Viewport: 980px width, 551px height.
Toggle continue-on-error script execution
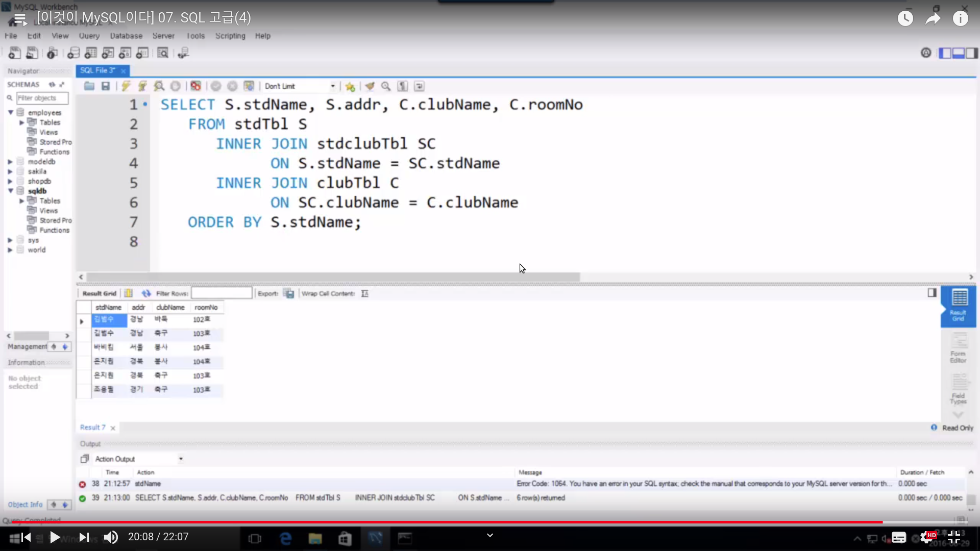(x=196, y=86)
